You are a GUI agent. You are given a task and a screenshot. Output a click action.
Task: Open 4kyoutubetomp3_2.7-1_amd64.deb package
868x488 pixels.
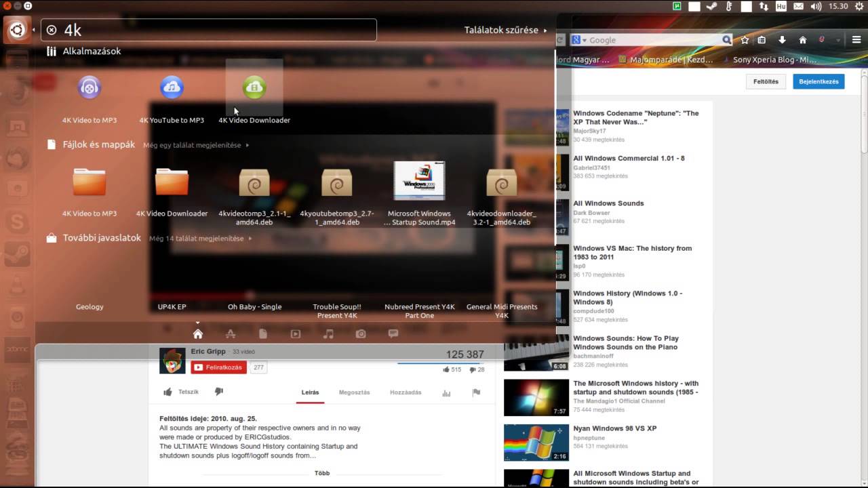click(x=337, y=182)
